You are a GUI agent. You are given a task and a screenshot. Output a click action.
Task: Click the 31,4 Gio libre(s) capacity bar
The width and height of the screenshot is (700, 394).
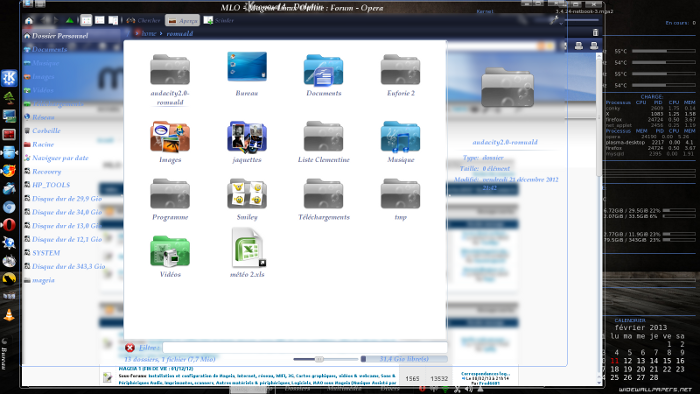tap(404, 359)
